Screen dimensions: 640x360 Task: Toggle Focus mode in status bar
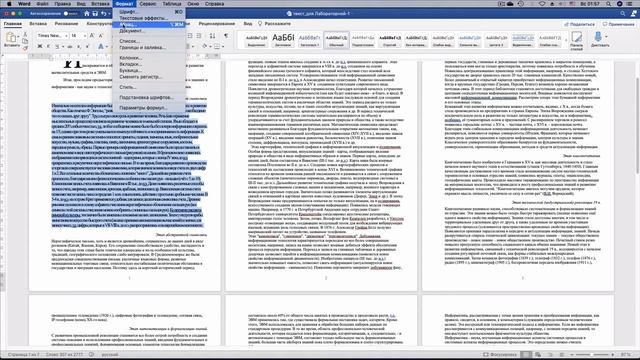500,354
